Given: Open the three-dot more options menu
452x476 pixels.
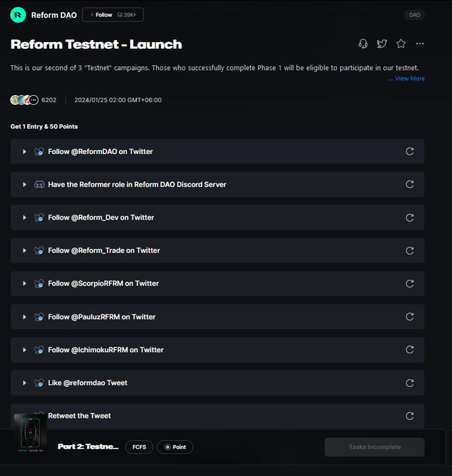Looking at the screenshot, I should [x=420, y=43].
